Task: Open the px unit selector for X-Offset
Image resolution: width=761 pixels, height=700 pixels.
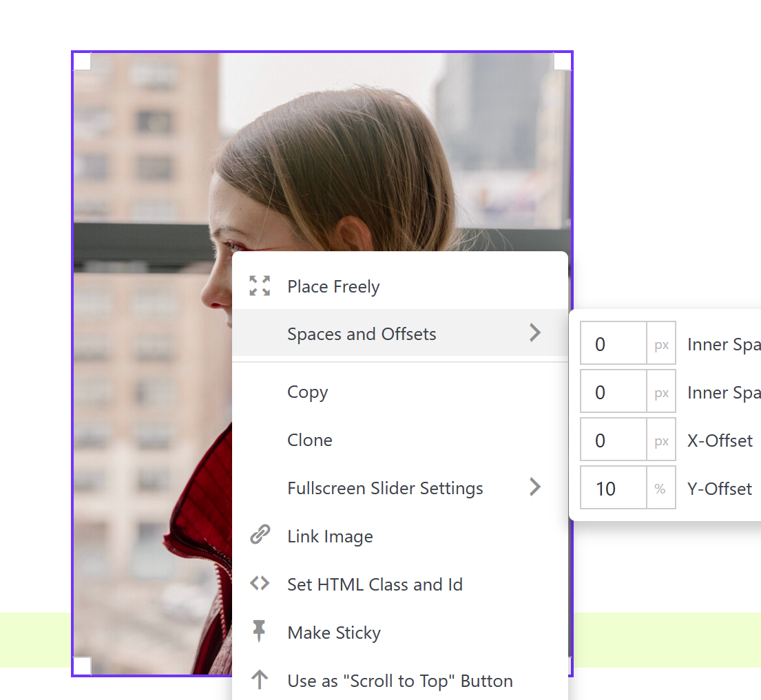Action: tap(661, 441)
